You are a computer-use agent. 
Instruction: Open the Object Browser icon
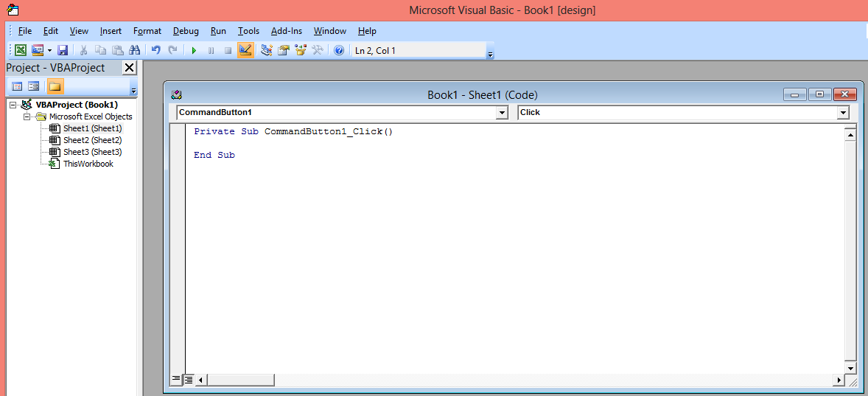[x=301, y=50]
